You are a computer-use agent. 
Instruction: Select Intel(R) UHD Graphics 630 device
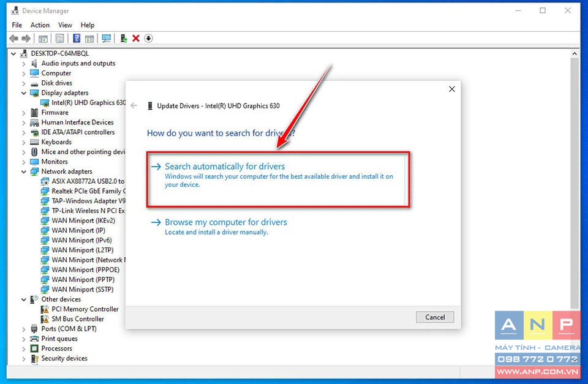pos(88,103)
